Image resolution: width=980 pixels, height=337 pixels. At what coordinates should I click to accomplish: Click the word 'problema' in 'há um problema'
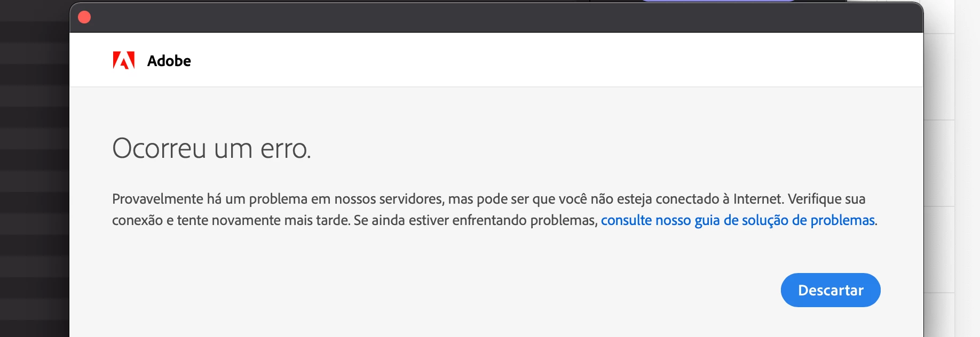pos(278,199)
